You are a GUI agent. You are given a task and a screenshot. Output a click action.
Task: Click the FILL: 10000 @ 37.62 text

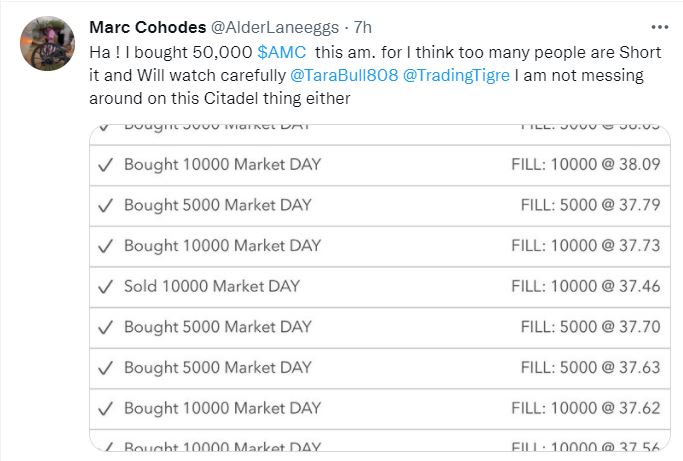[585, 408]
